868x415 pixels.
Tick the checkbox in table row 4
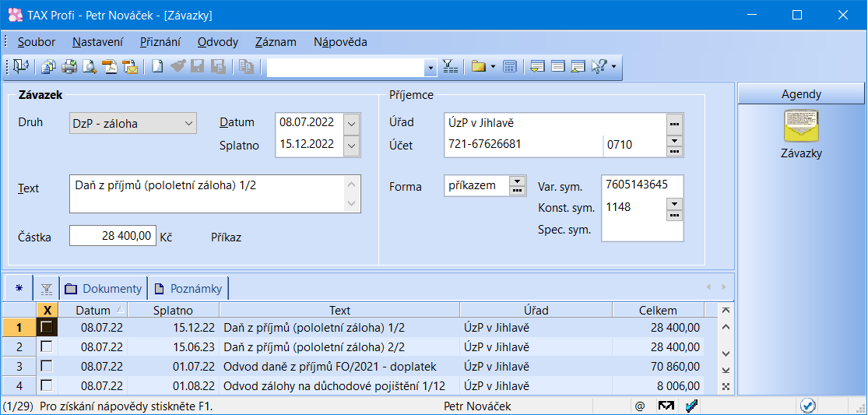47,385
